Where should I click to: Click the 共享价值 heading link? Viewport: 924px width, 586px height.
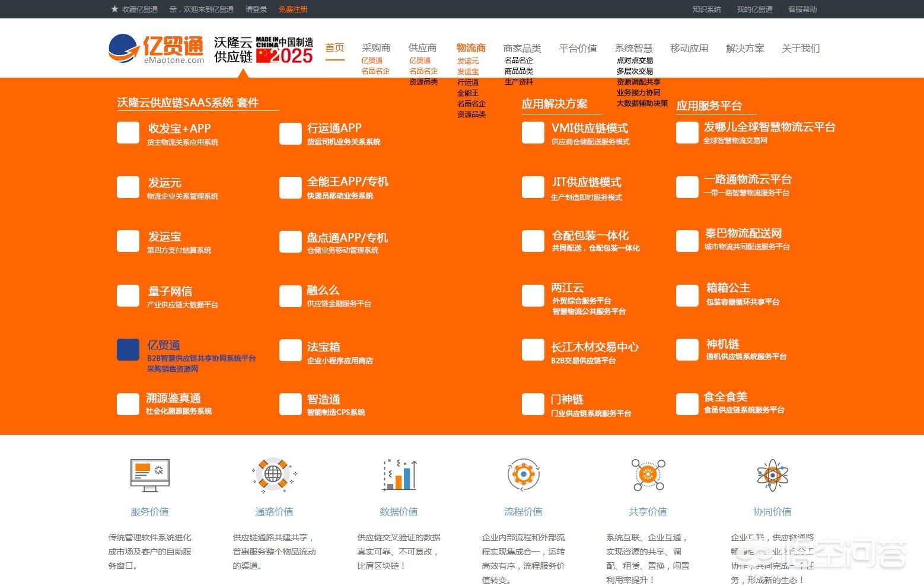click(x=648, y=511)
